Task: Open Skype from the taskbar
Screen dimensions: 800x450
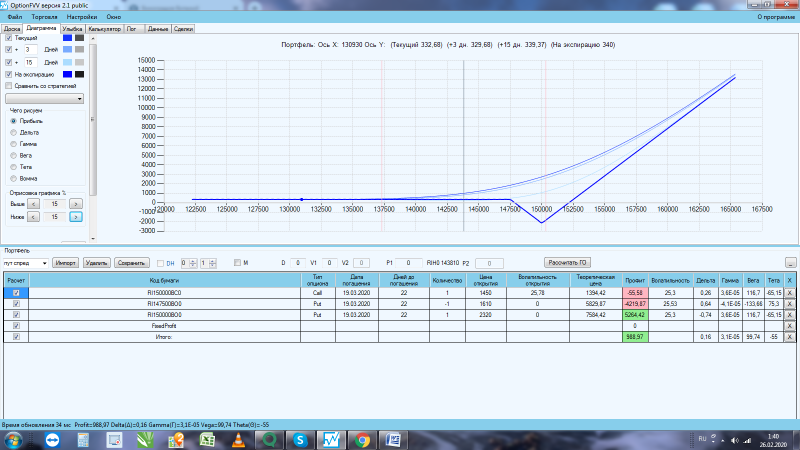Action: pyautogui.click(x=300, y=440)
